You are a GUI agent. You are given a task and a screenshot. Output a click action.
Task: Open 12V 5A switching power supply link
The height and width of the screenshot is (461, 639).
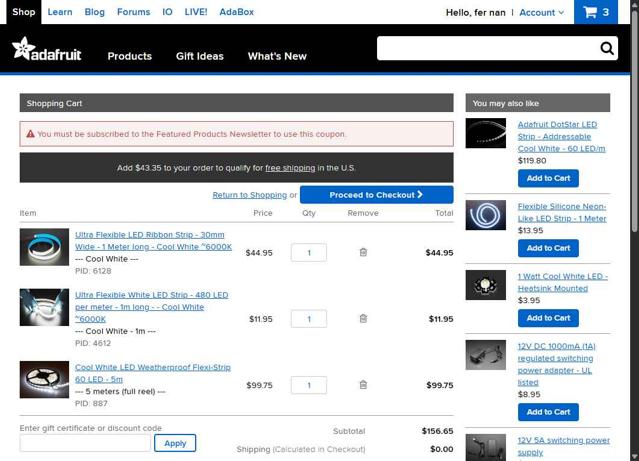[564, 446]
